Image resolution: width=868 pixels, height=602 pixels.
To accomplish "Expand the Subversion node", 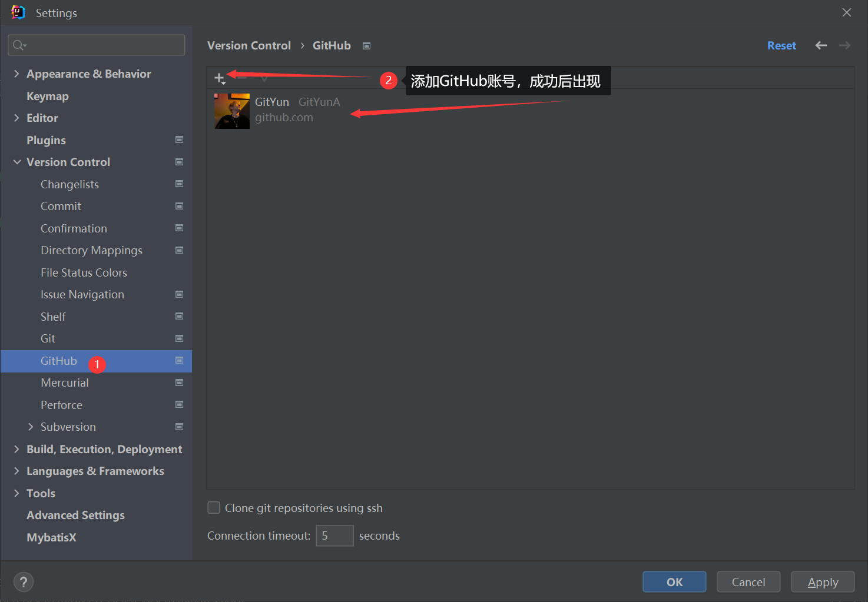I will click(x=31, y=427).
